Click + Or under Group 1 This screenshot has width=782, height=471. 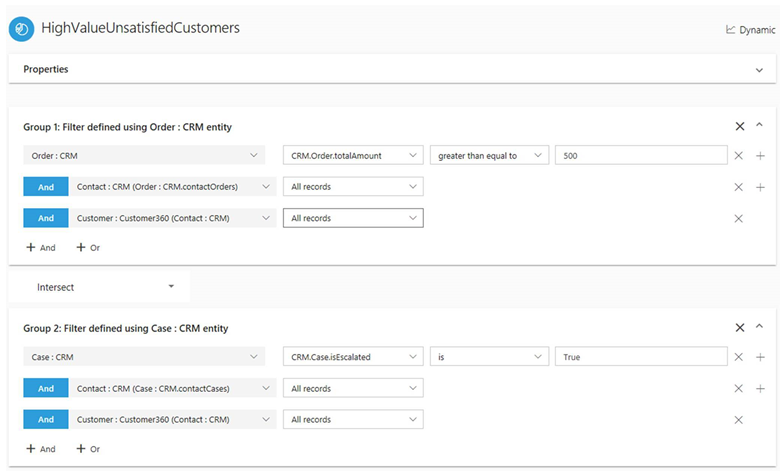tap(88, 247)
